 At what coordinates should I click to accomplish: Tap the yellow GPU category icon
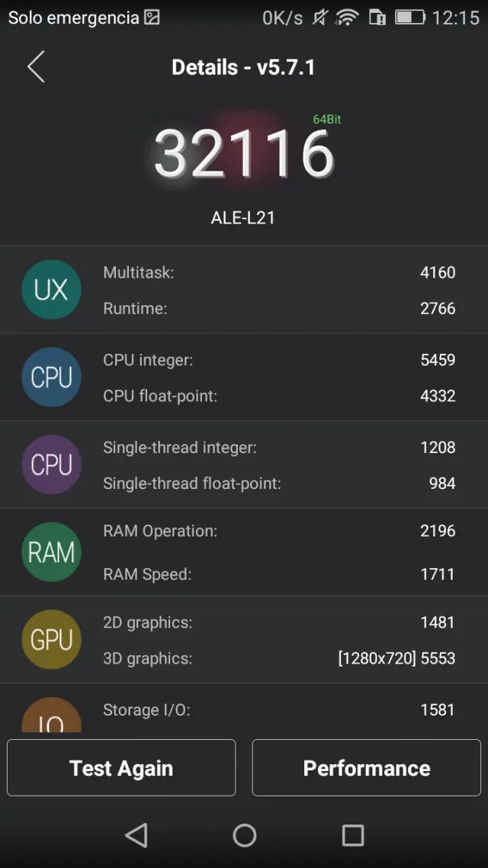click(x=51, y=639)
